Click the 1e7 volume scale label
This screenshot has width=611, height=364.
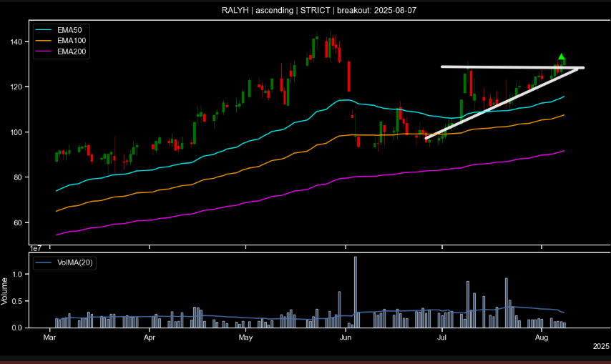36,248
